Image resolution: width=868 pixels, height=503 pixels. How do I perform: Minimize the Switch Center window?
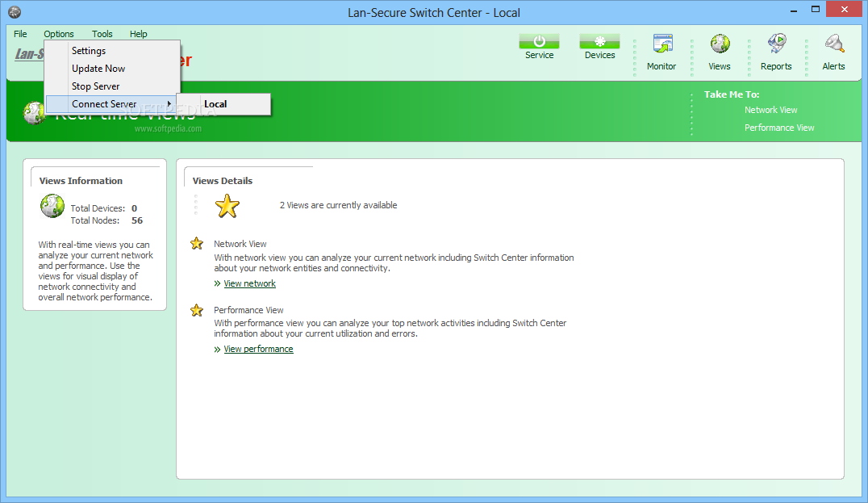point(793,10)
